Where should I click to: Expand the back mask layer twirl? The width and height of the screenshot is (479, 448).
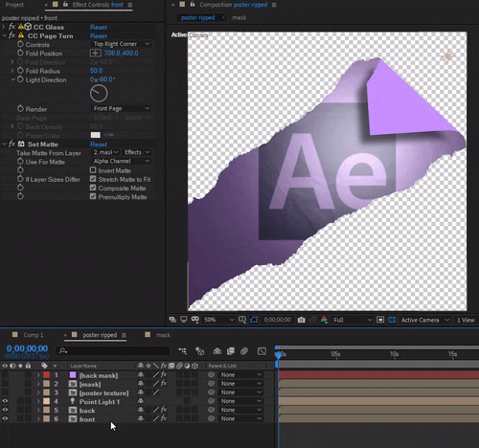(x=38, y=375)
